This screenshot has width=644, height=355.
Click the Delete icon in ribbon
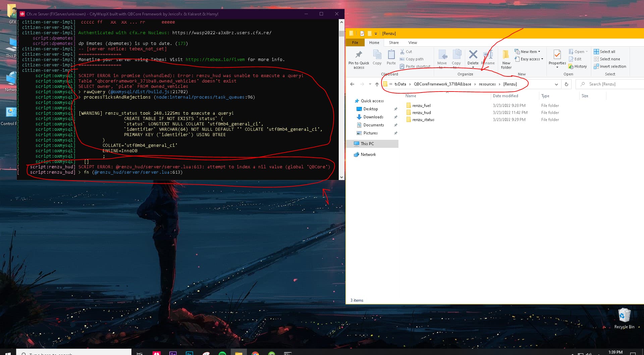click(x=473, y=55)
